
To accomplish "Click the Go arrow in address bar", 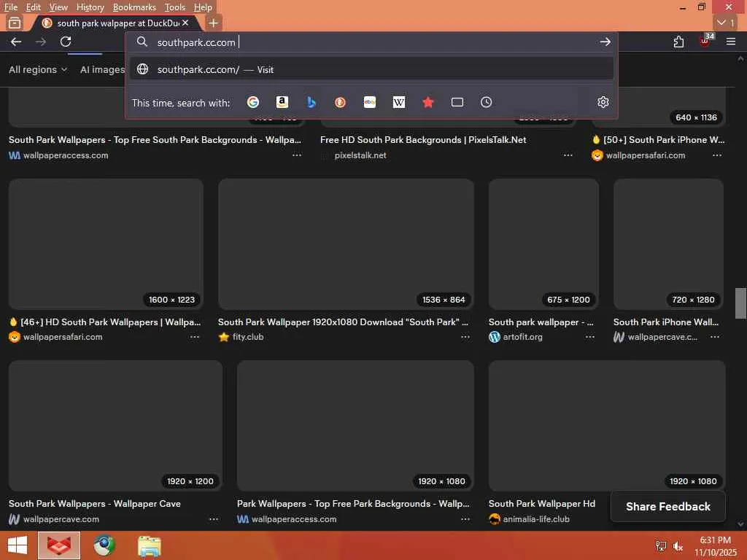I will pyautogui.click(x=605, y=42).
